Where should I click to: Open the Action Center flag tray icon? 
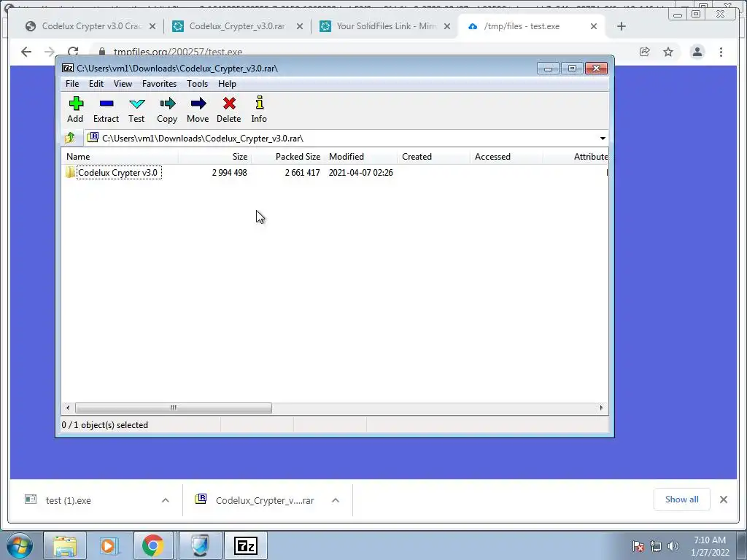coord(638,546)
